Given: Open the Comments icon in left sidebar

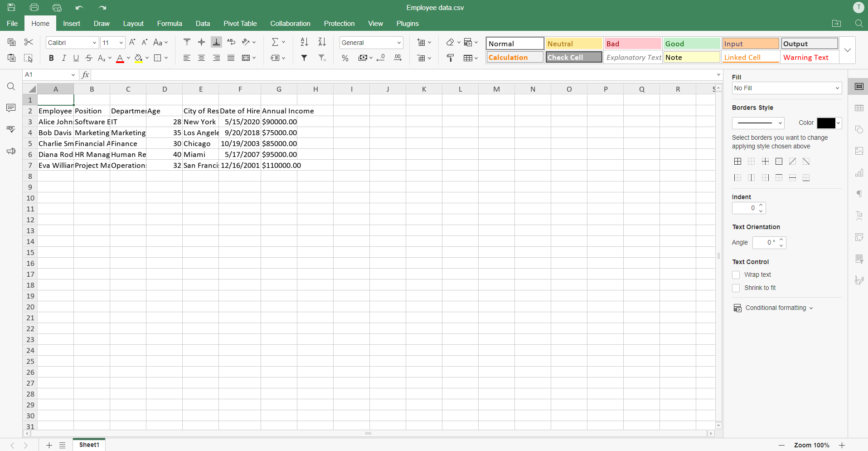Looking at the screenshot, I should 11,108.
